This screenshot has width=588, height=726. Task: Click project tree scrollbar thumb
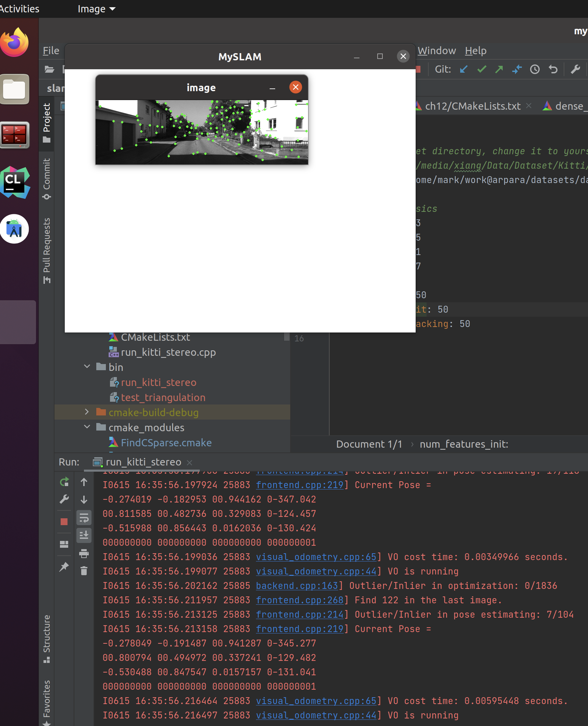[287, 337]
